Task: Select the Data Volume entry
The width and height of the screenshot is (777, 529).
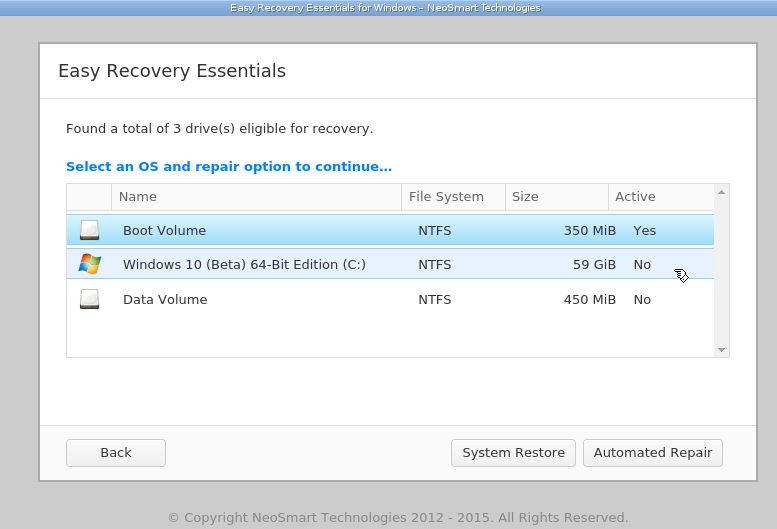Action: point(165,299)
